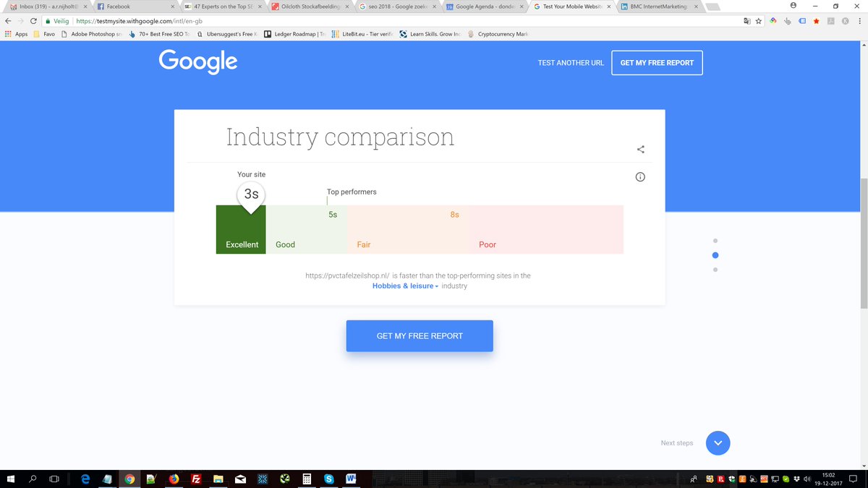Click the Google logo in the header
Viewport: 868px width, 488px height.
point(198,62)
